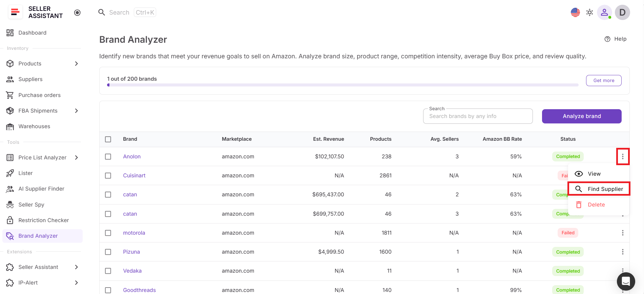Open the Cuisinart brand link
The width and height of the screenshot is (644, 294).
pos(134,176)
